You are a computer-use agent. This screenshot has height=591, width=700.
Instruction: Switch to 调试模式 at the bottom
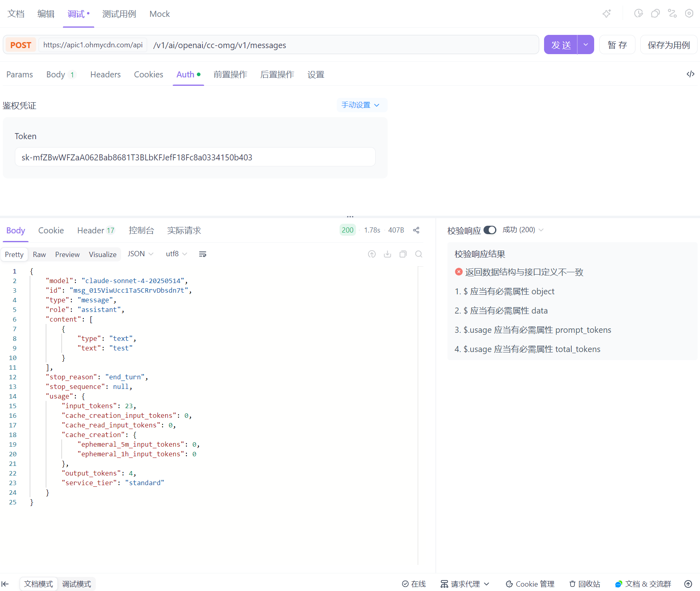coord(77,584)
